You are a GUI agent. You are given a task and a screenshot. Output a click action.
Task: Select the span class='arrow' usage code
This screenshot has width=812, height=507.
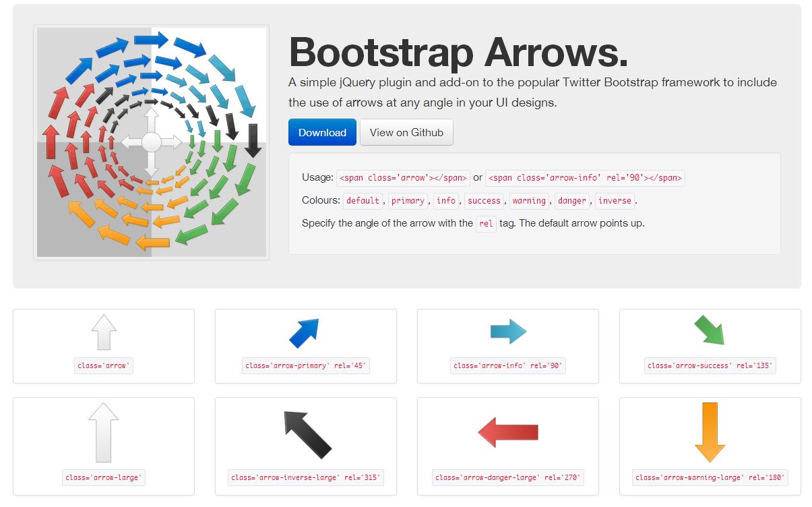pyautogui.click(x=403, y=178)
